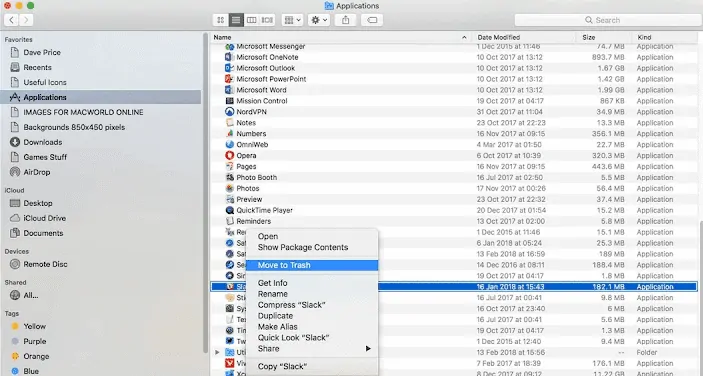
Task: Click the Edit Tags toolbar button
Action: click(372, 20)
